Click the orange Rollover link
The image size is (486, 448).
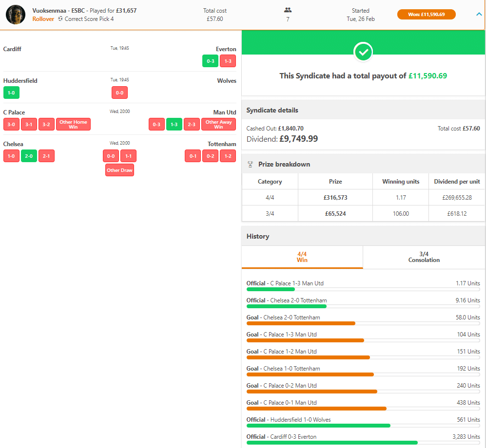tap(43, 19)
